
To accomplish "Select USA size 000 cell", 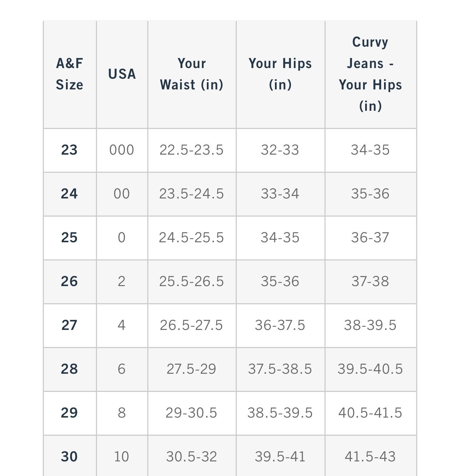I will [x=122, y=150].
